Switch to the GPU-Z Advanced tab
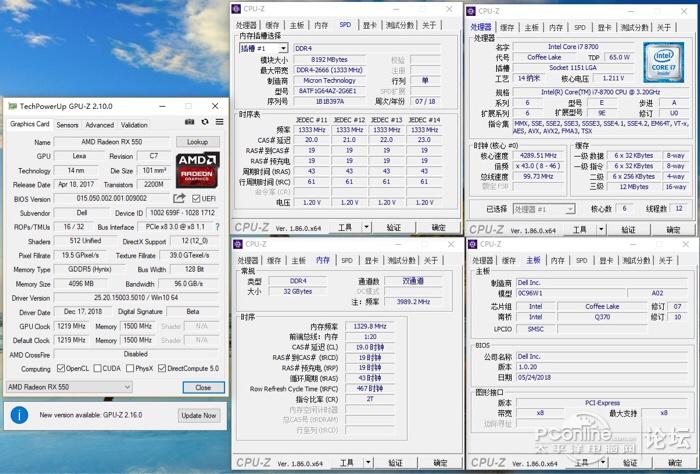Viewport: 700px width, 474px height. coord(100,125)
